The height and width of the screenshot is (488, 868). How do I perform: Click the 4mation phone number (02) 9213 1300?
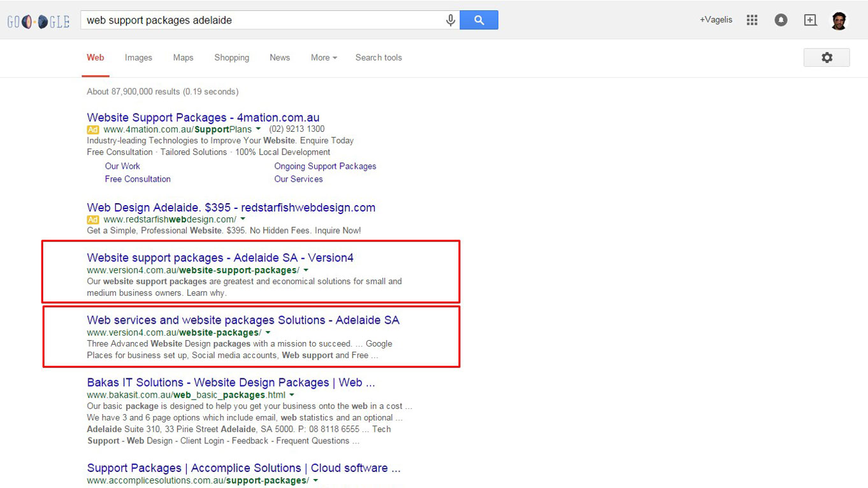coord(297,129)
